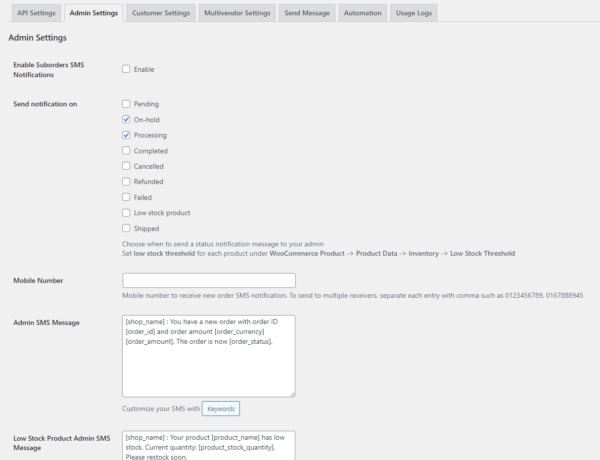Open the Customer Settings tab
600x460 pixels.
(161, 13)
